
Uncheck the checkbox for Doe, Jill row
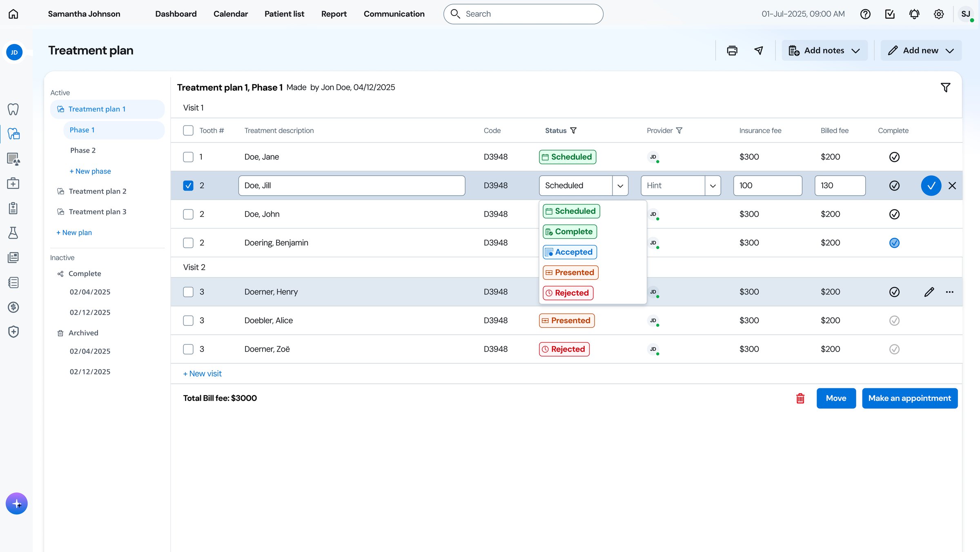coord(188,185)
